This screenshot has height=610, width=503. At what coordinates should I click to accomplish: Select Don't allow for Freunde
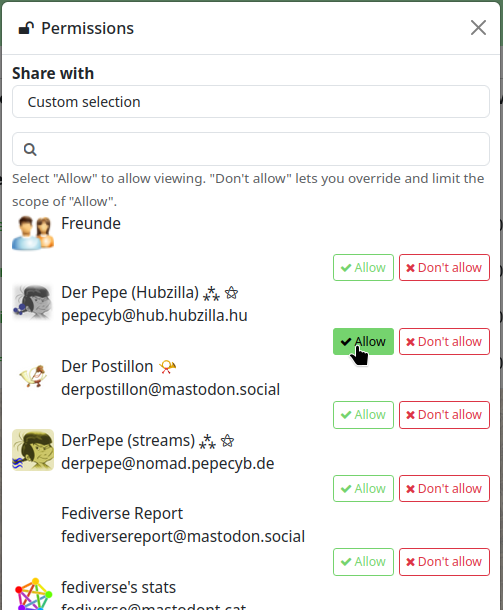tap(444, 268)
